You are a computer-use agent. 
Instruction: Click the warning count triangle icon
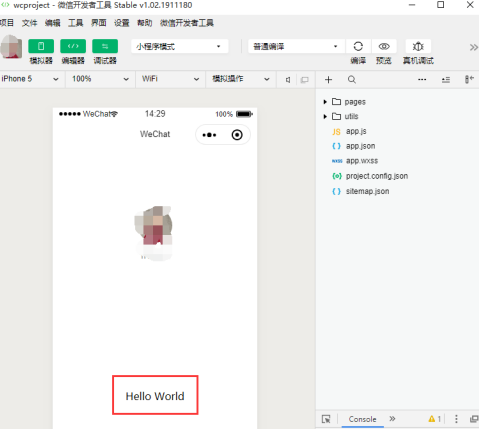pyautogui.click(x=432, y=419)
